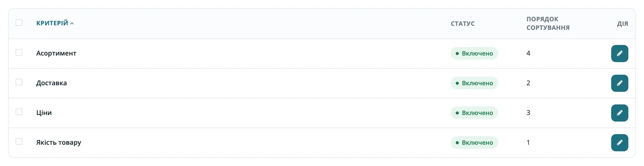Click the Статус column header
Viewport: 644px width, 166px height.
coord(462,24)
